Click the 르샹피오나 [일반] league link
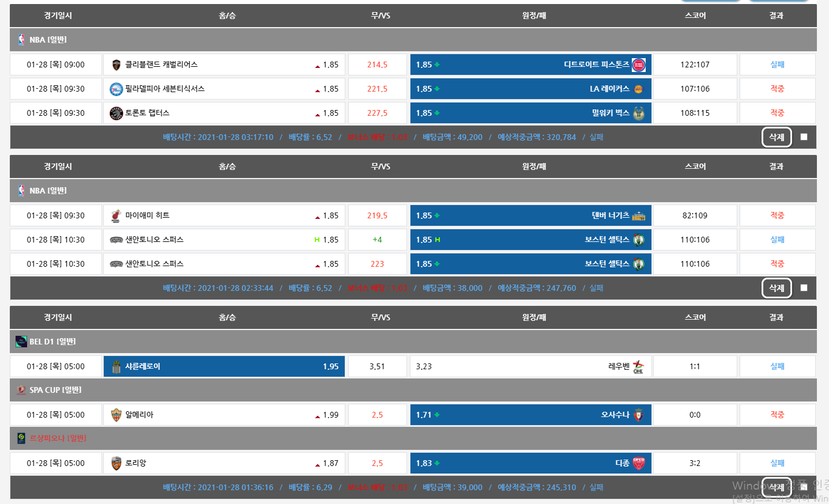 coord(58,438)
